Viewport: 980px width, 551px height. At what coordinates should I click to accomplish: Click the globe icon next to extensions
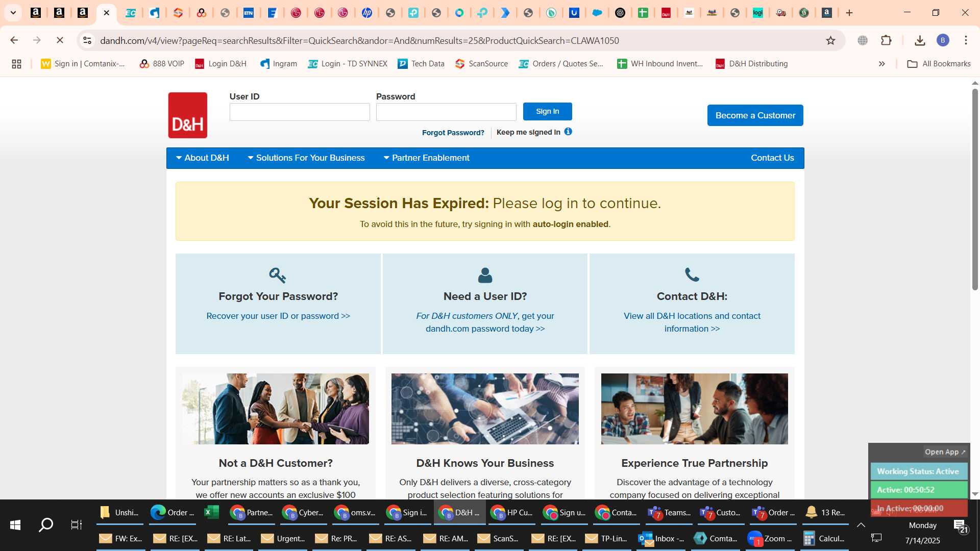point(863,40)
